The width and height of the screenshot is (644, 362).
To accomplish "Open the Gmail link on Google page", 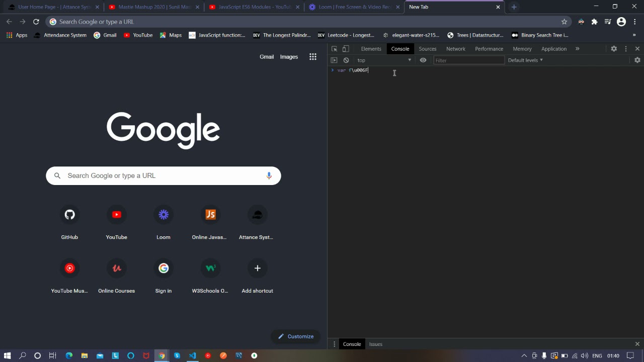I will click(x=267, y=57).
